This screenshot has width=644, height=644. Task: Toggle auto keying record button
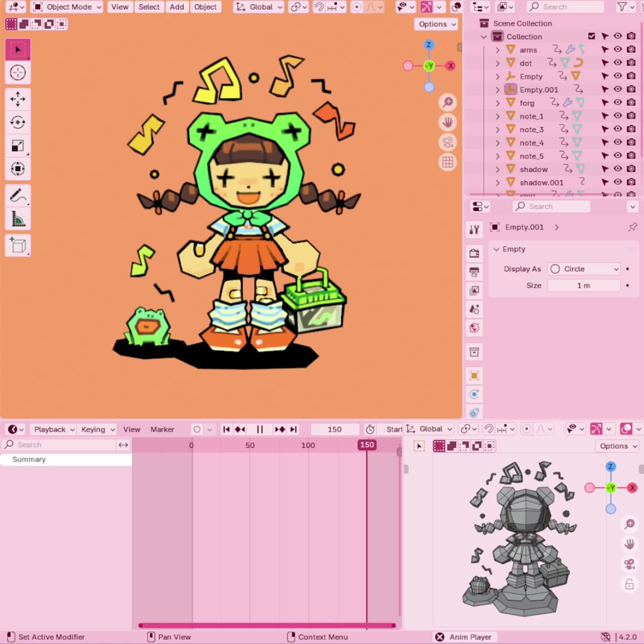[x=197, y=429]
